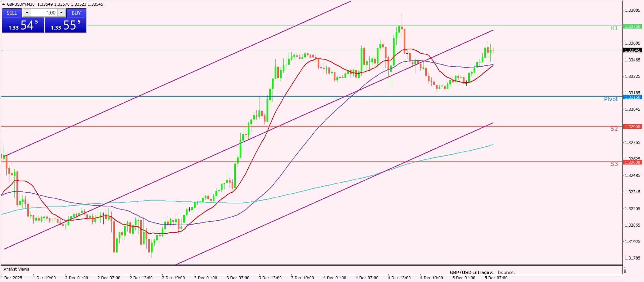Click the 1.33 55 buy price tile
The image size is (644, 282).
pos(66,25)
